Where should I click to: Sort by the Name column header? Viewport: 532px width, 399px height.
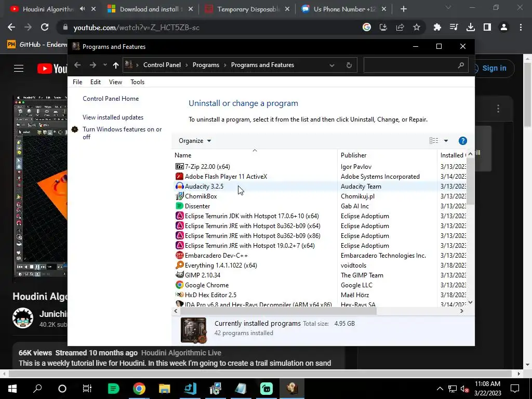point(255,155)
